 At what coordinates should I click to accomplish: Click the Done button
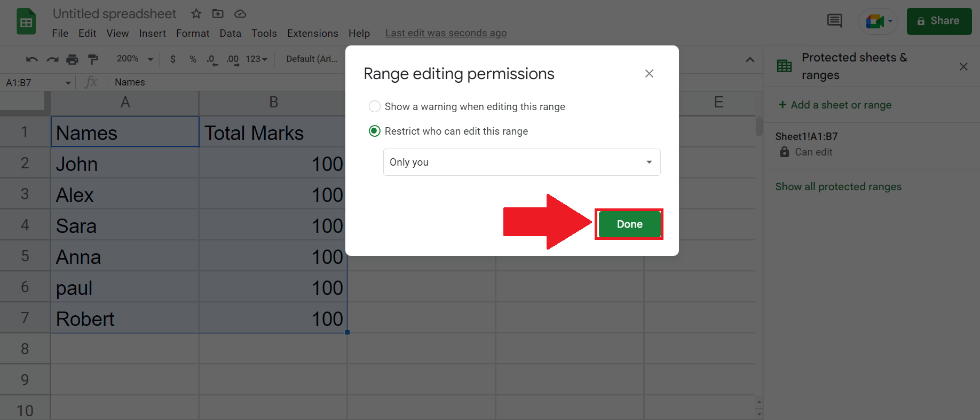629,224
